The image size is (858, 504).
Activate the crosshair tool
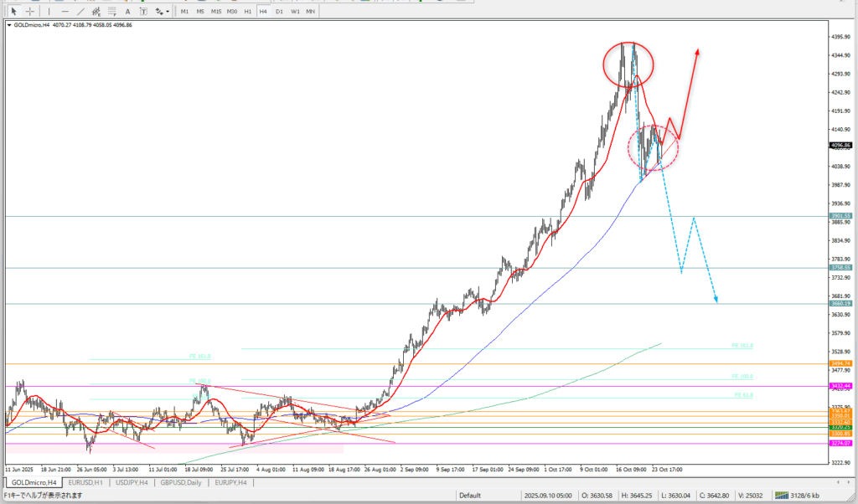(x=29, y=11)
